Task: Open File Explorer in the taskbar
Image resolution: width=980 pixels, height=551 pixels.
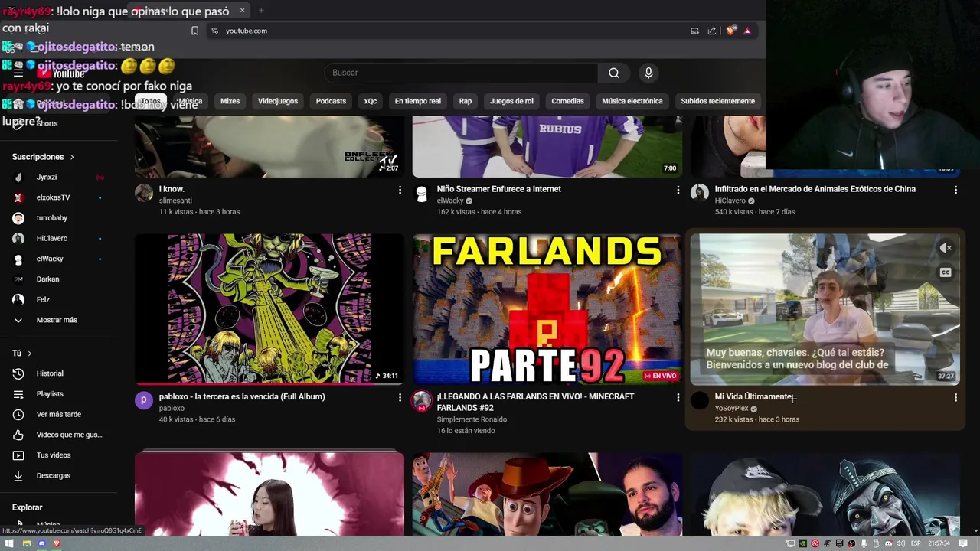Action: 27,543
